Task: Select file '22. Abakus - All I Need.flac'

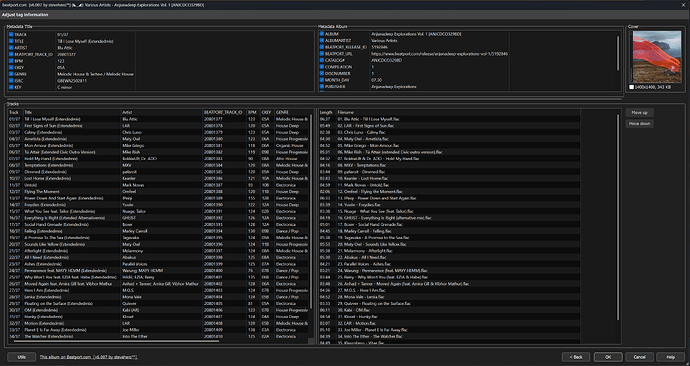Action: (449, 257)
